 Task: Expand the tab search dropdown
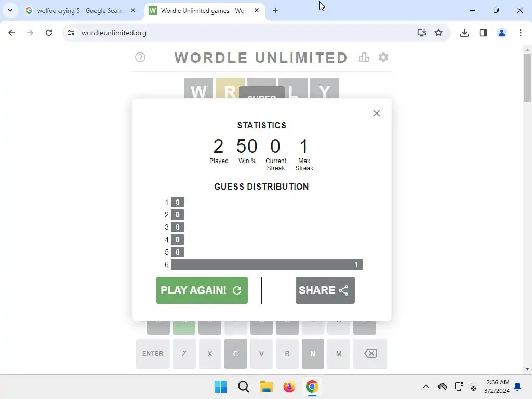(x=10, y=10)
